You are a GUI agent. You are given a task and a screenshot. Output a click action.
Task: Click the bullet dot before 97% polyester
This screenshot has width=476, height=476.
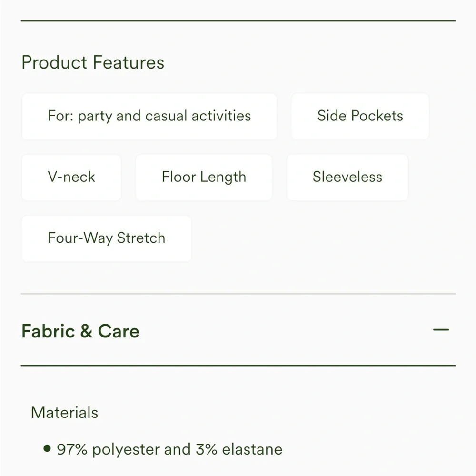pos(47,448)
